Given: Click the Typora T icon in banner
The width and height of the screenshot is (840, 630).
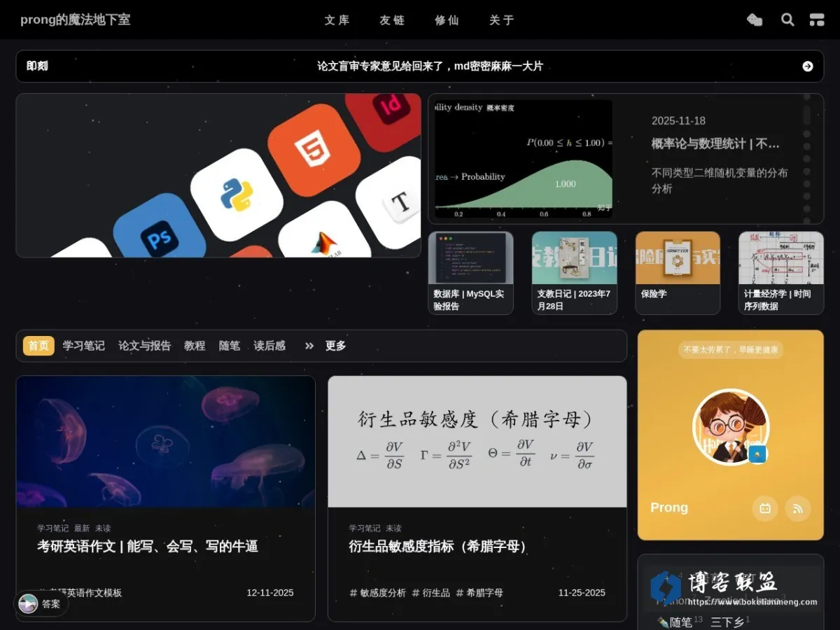Looking at the screenshot, I should (x=393, y=203).
